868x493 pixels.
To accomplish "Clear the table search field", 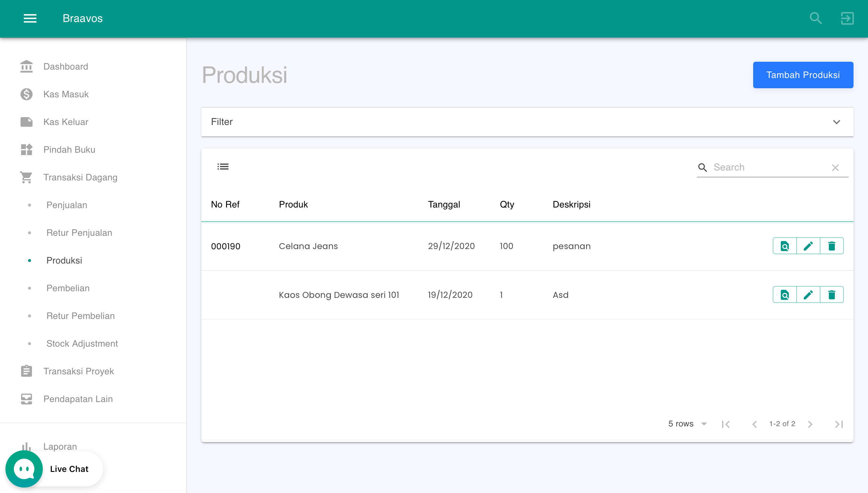I will (x=835, y=168).
